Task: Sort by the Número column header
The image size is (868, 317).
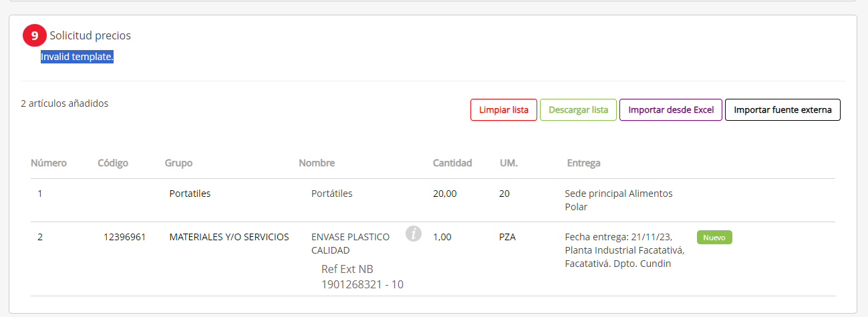Action: point(49,163)
